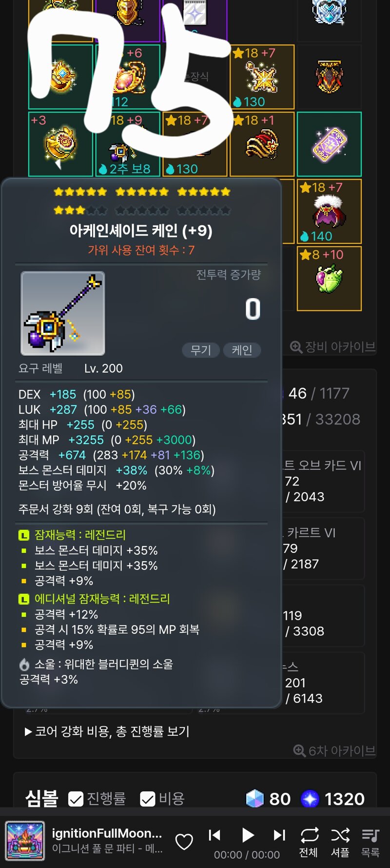Select the white fur cape item 140
Screen dimensions: 390x868
coord(329,211)
